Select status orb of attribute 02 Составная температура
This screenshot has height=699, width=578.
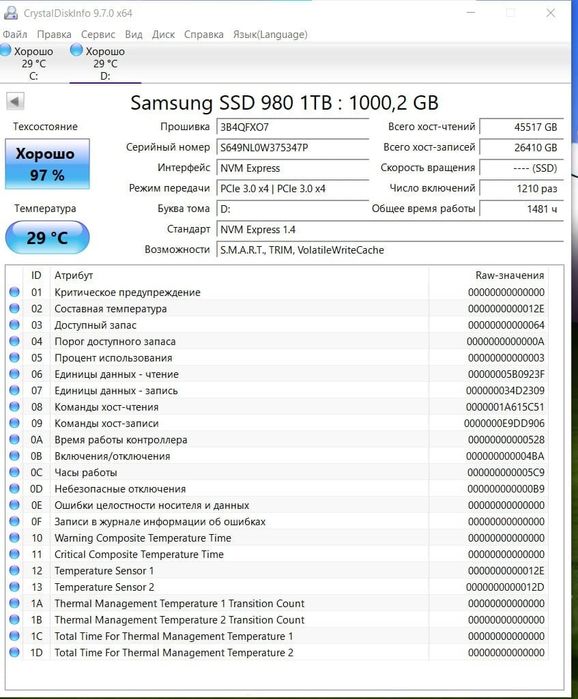(x=14, y=308)
